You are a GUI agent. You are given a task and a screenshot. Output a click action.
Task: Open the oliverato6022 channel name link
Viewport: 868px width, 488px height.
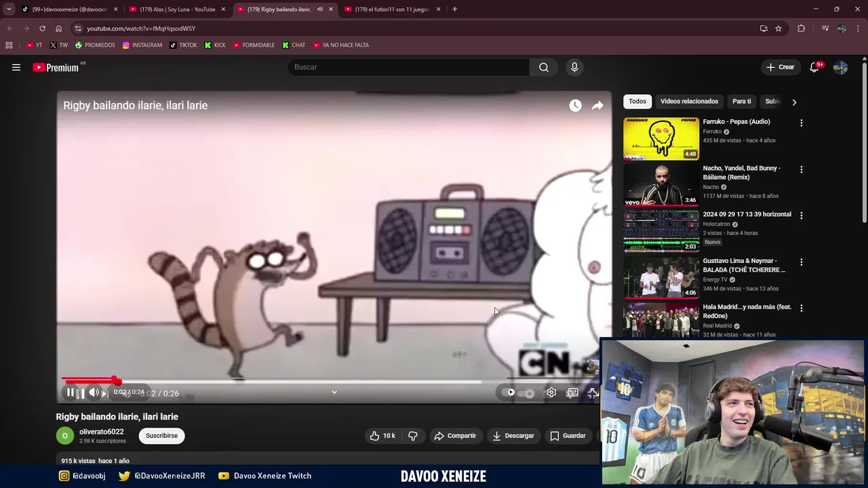point(101,432)
